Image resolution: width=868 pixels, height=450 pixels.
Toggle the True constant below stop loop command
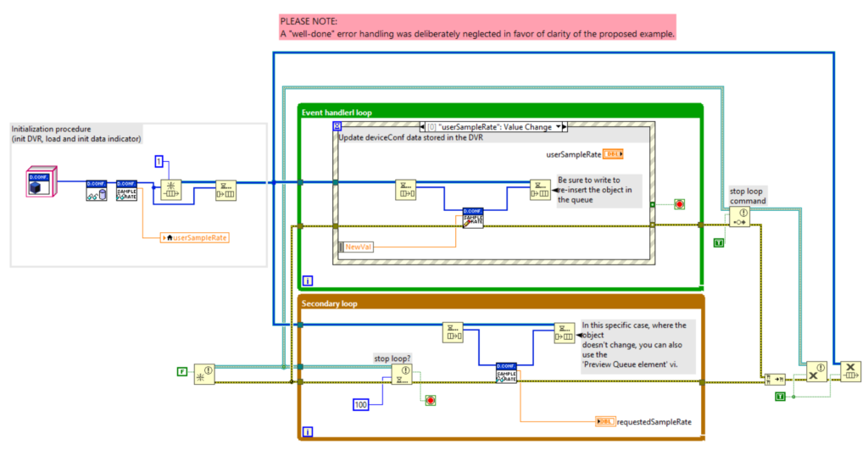719,243
